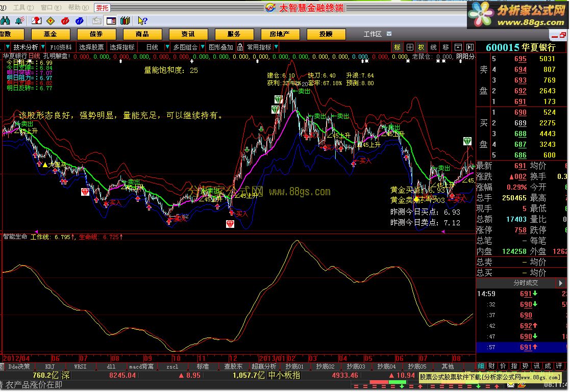
Task: Click the 基金 funds button
Action: (50, 34)
